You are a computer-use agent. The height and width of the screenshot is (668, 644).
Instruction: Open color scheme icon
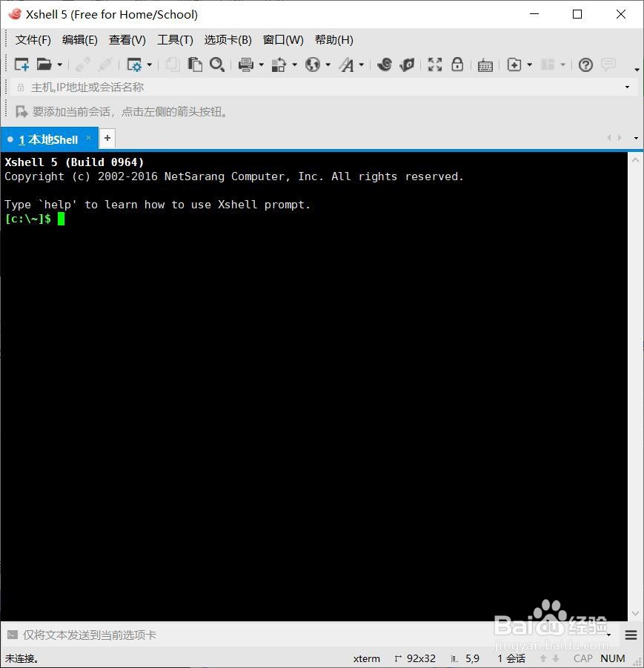coord(279,65)
